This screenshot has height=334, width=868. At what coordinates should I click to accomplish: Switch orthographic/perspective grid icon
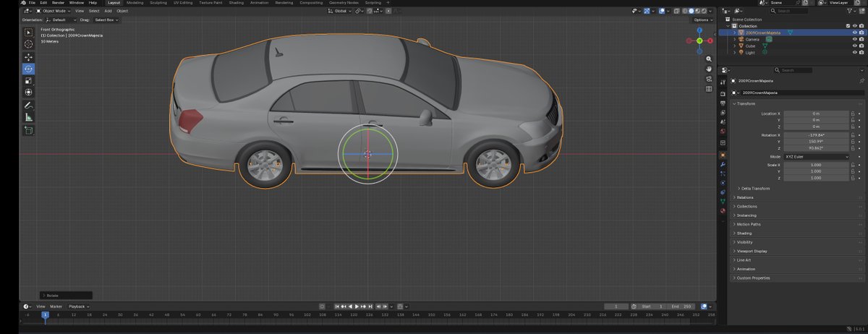coord(709,89)
